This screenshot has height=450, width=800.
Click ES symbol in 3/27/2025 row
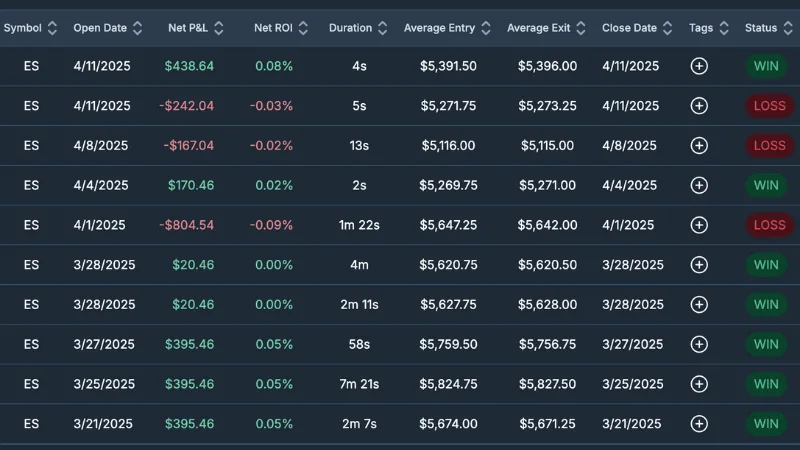[31, 344]
